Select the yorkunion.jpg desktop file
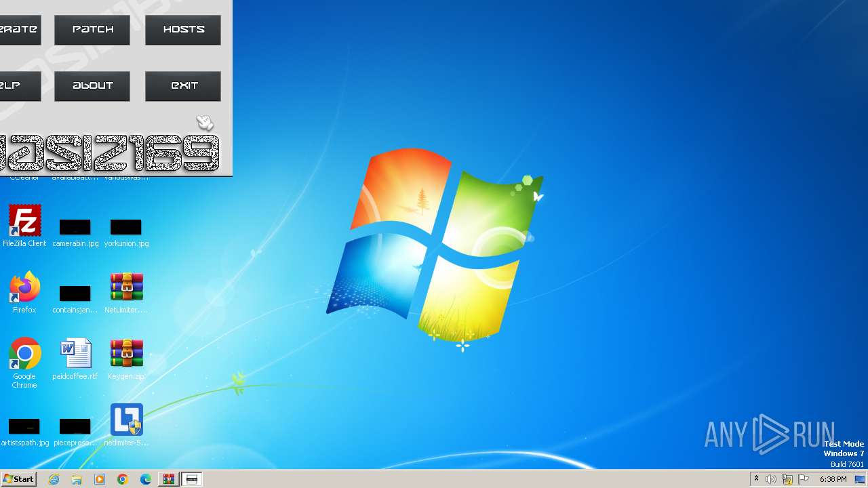 (126, 232)
